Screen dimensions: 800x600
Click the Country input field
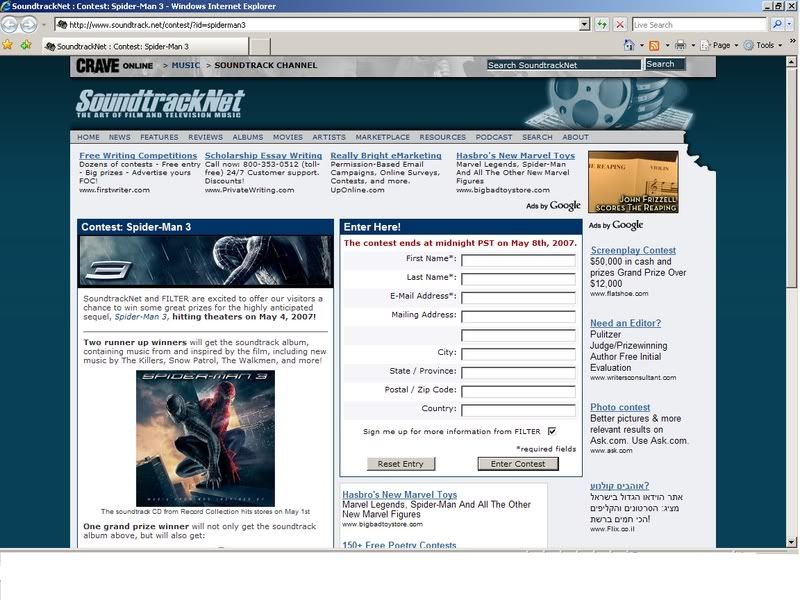click(x=518, y=411)
